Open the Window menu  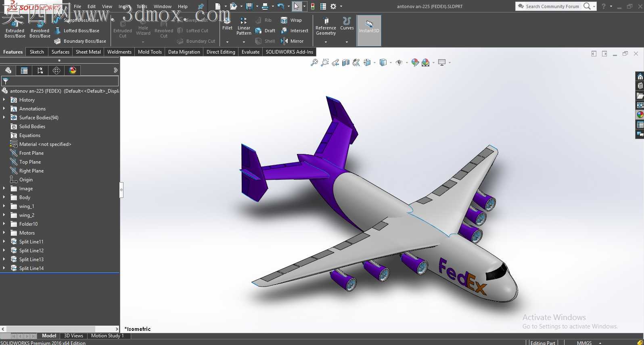click(x=163, y=6)
